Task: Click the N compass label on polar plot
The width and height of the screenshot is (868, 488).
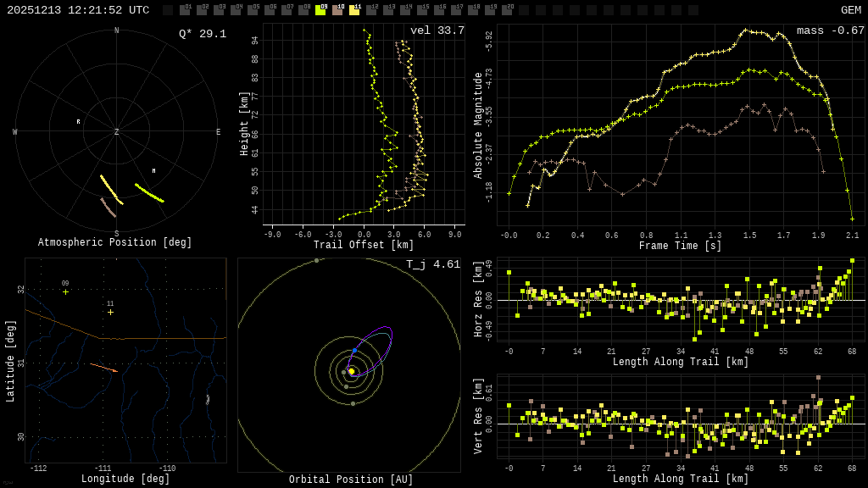Action: [117, 31]
